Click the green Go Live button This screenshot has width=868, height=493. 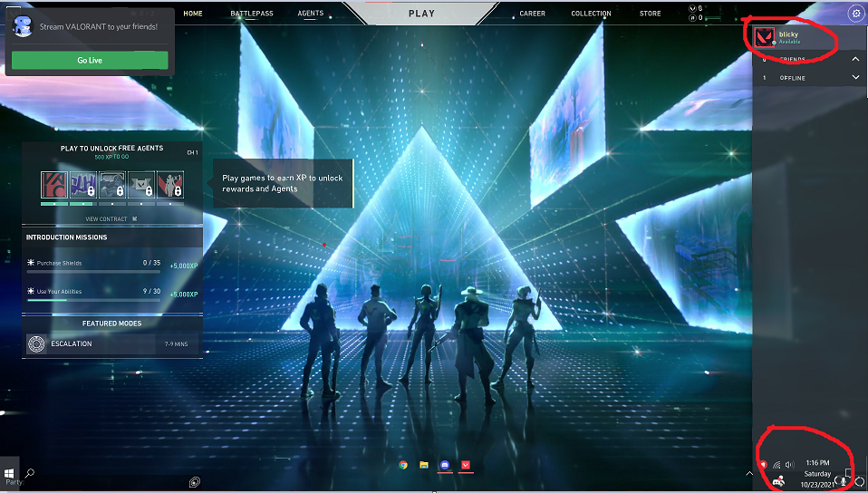[x=90, y=61]
